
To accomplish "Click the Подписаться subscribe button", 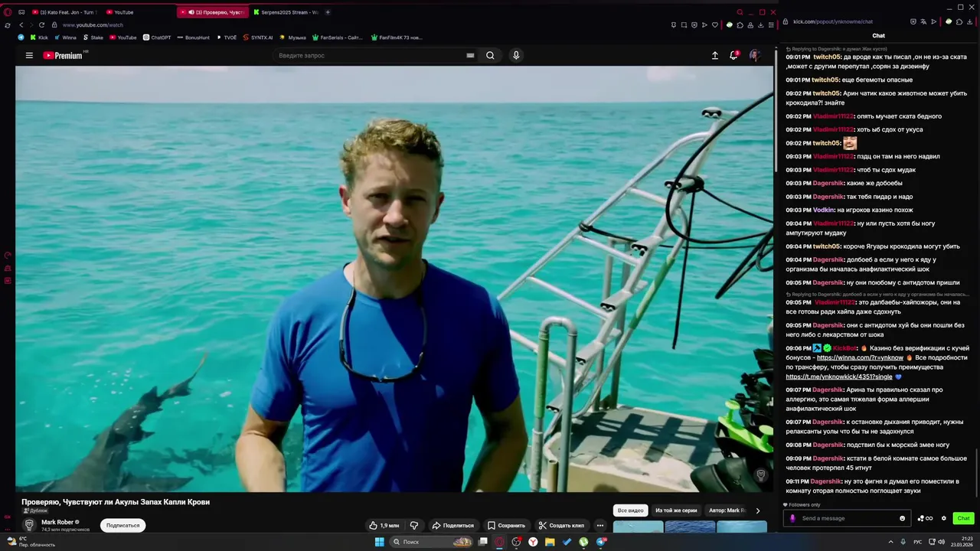I will tap(122, 526).
